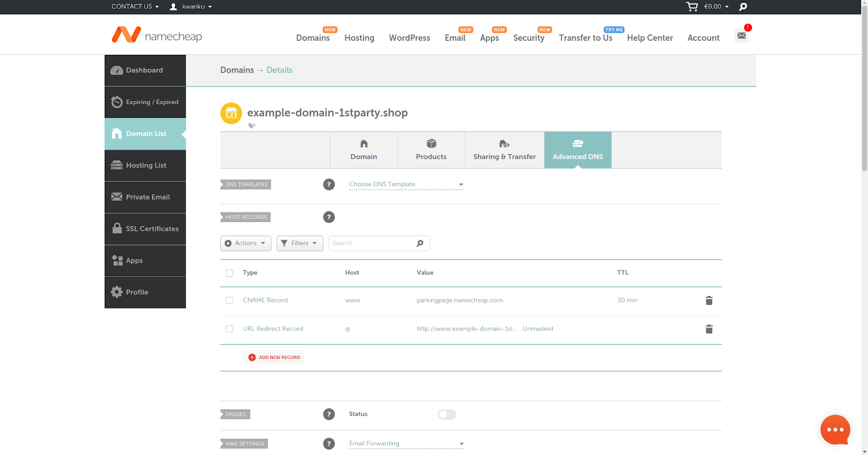Click the red plus Add New Record icon
The height and width of the screenshot is (455, 868).
click(x=252, y=357)
